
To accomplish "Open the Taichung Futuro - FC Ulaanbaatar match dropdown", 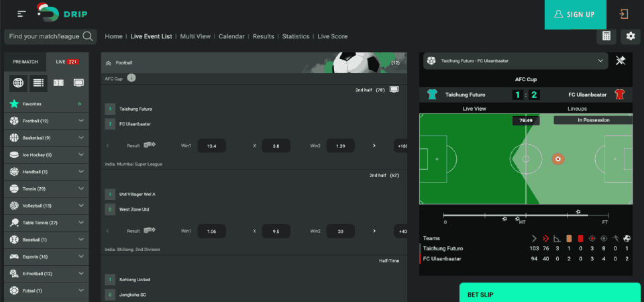I will [515, 61].
